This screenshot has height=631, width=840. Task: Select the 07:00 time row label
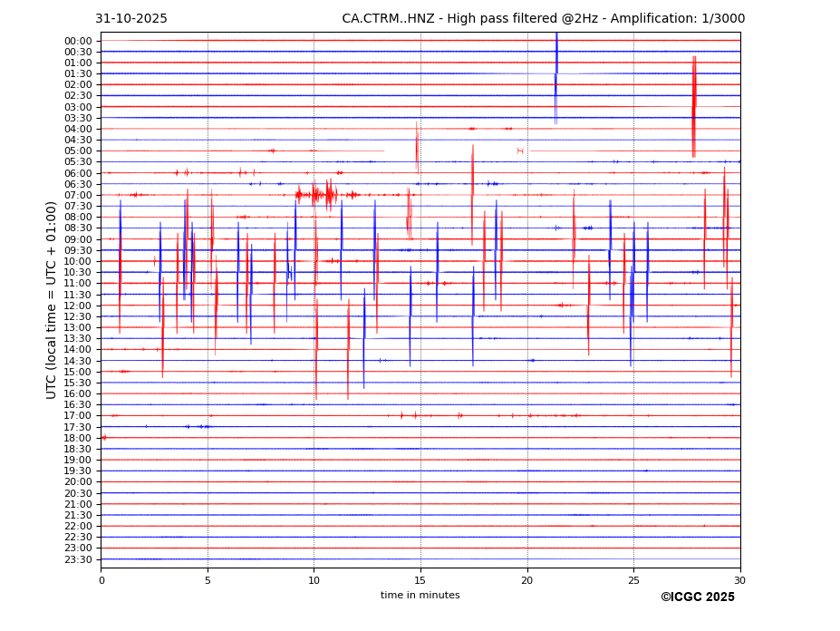click(x=78, y=195)
